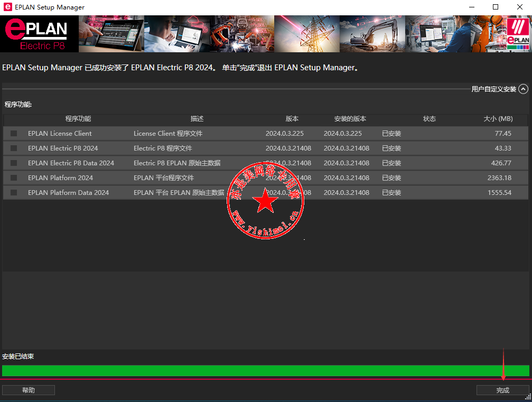Select the EPLAN Platform 2024 row name
Viewport: 532px width, 402px height.
tap(60, 178)
